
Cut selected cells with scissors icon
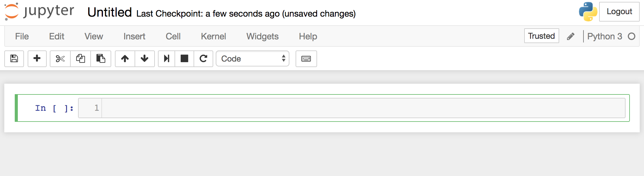point(60,58)
